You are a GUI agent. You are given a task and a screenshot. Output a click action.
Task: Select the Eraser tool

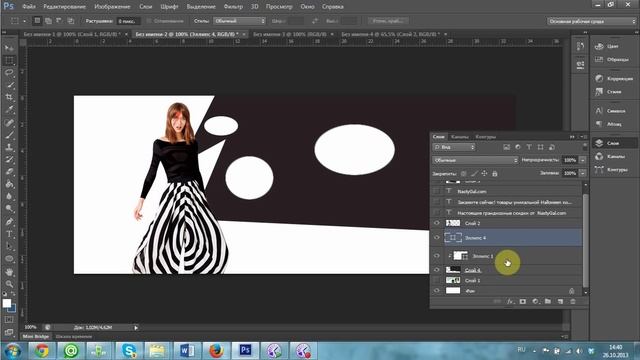point(9,172)
